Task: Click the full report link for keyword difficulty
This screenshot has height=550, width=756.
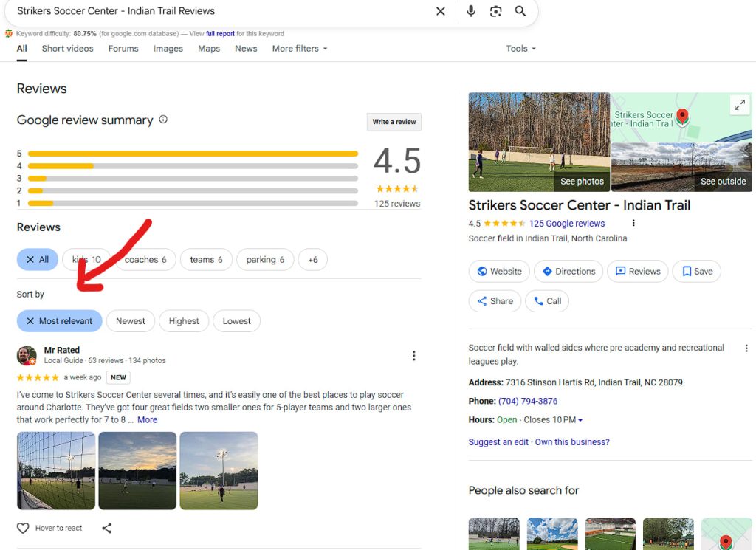Action: point(220,34)
